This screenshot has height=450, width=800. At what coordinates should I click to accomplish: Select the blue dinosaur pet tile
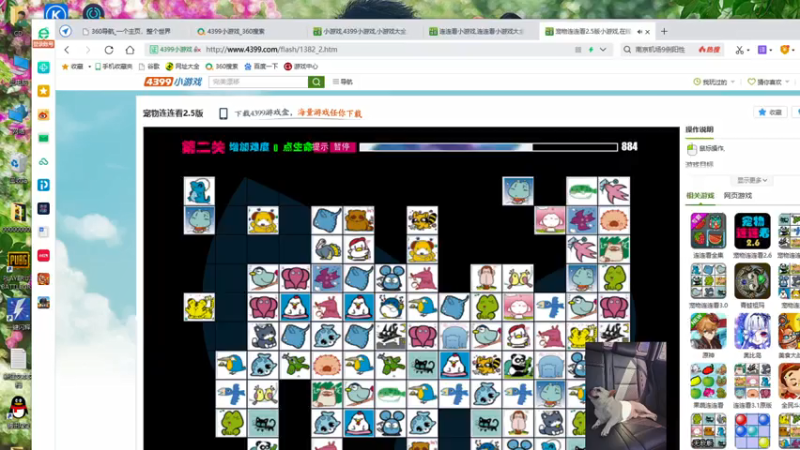pyautogui.click(x=199, y=191)
